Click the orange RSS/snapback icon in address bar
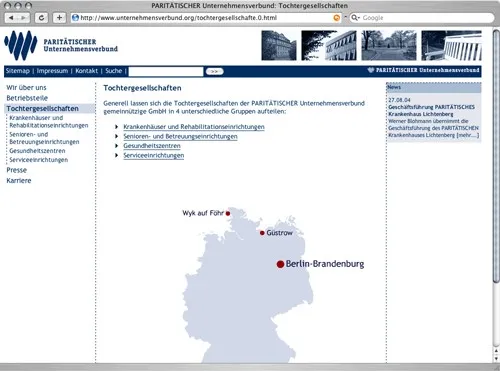The height and width of the screenshot is (371, 500). 337,18
